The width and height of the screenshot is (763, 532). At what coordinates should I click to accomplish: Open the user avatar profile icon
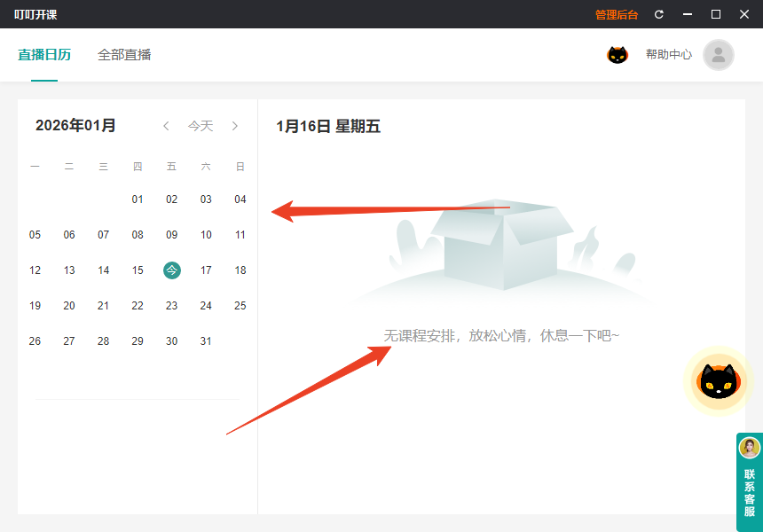[x=719, y=54]
